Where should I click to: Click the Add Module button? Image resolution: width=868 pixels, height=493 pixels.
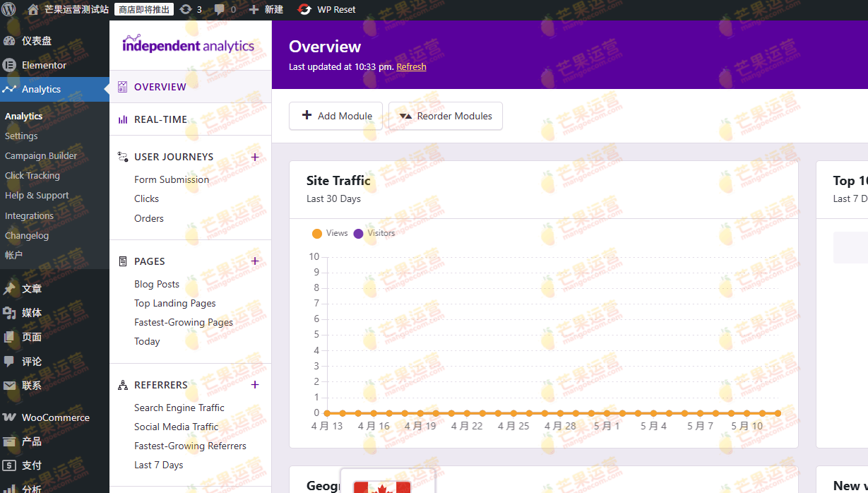(335, 116)
